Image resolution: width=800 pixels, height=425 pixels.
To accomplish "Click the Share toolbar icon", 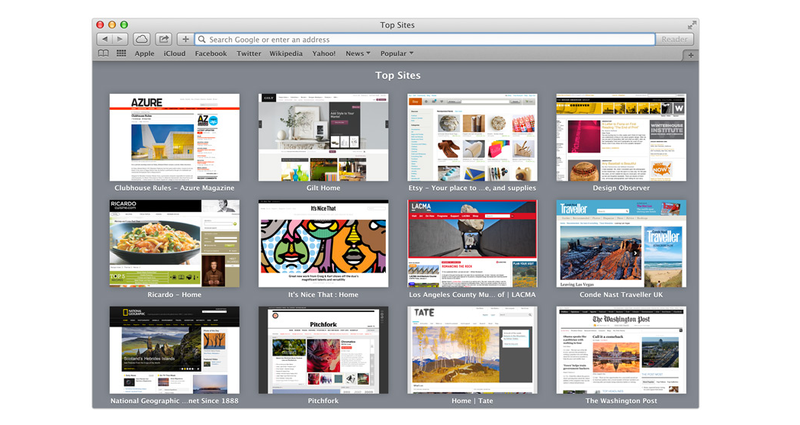I will coord(163,39).
